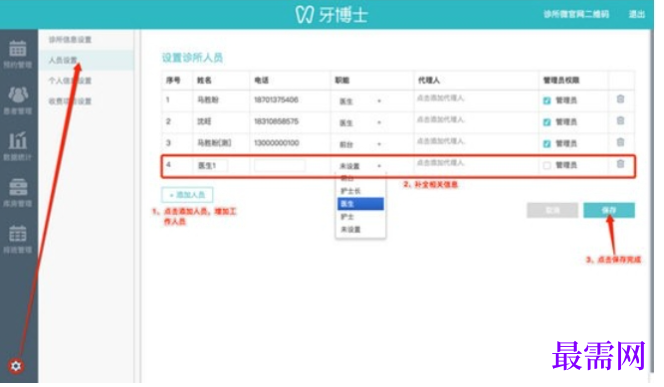Image resolution: width=664 pixels, height=387 pixels.
Task: Click the grey 取消 cancel button
Action: click(553, 210)
